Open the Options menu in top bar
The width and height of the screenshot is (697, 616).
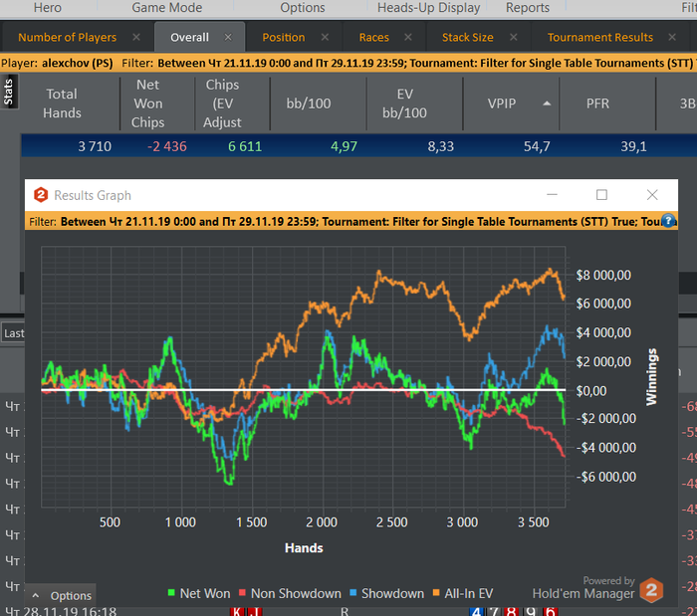303,8
